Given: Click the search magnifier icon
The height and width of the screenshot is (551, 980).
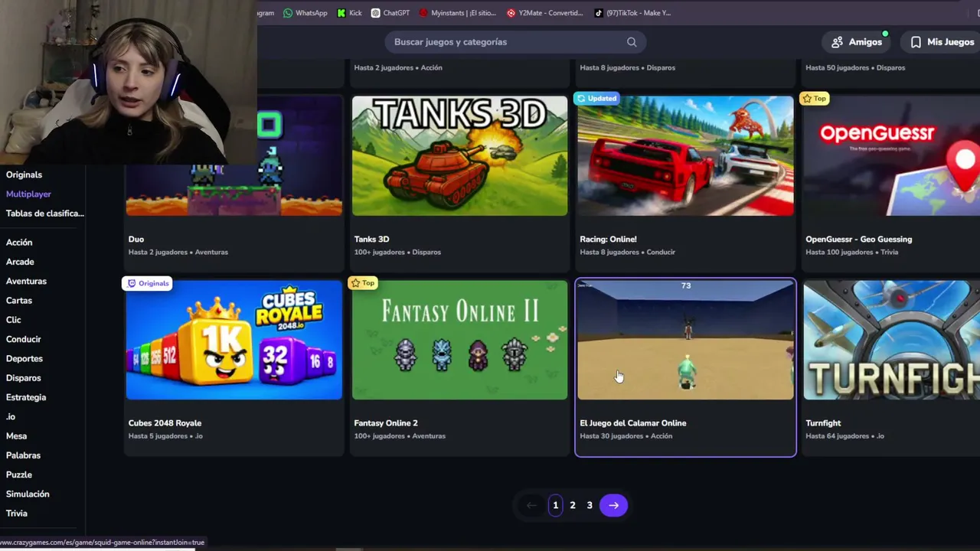Looking at the screenshot, I should tap(632, 42).
